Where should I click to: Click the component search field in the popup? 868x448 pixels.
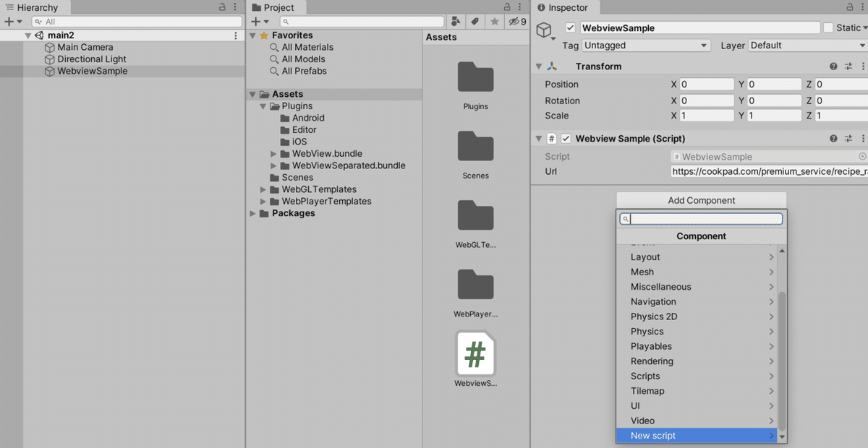[x=700, y=218]
